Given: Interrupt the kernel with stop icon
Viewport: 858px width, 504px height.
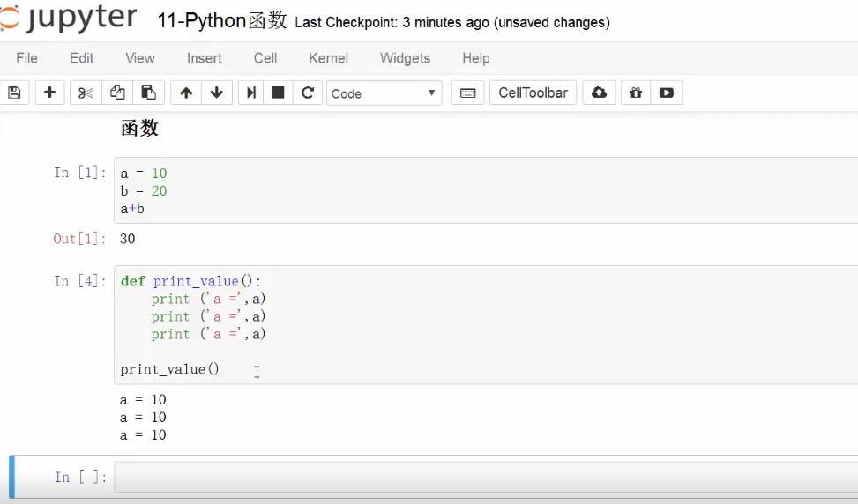Looking at the screenshot, I should (278, 93).
